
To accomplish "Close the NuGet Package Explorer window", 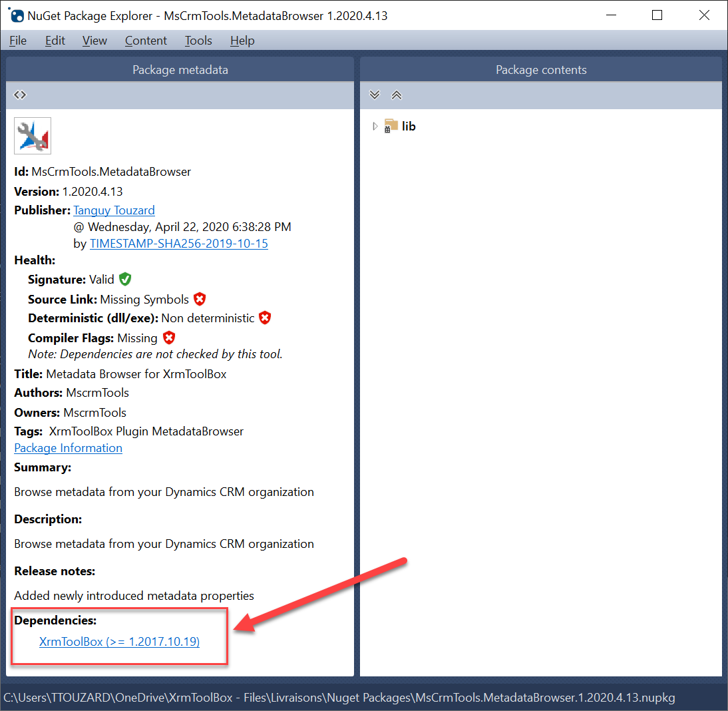I will [704, 15].
